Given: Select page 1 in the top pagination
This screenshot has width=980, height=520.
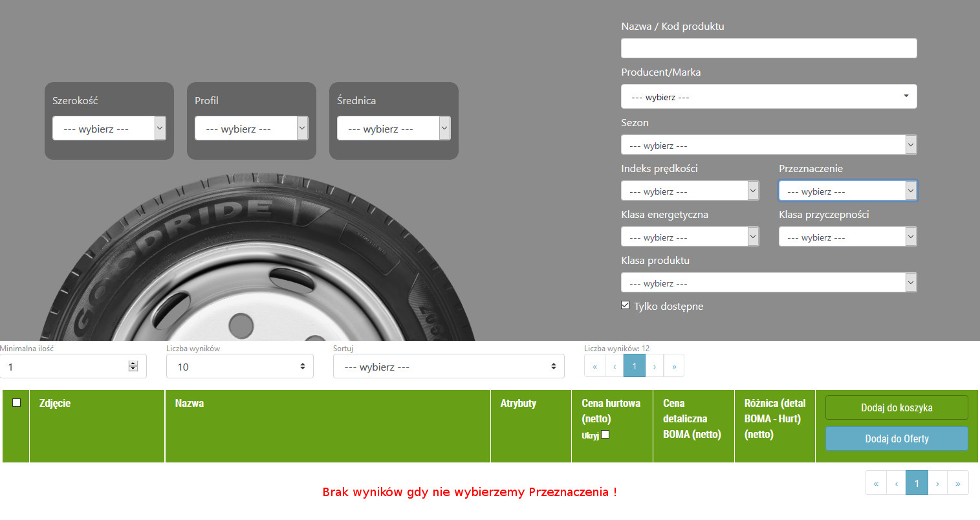Looking at the screenshot, I should [635, 366].
